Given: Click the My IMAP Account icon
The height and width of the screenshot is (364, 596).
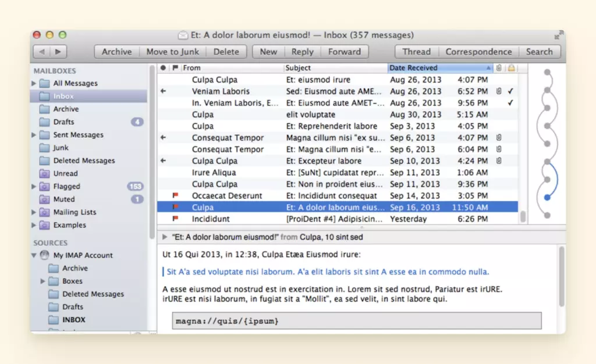Looking at the screenshot, I should pyautogui.click(x=44, y=255).
